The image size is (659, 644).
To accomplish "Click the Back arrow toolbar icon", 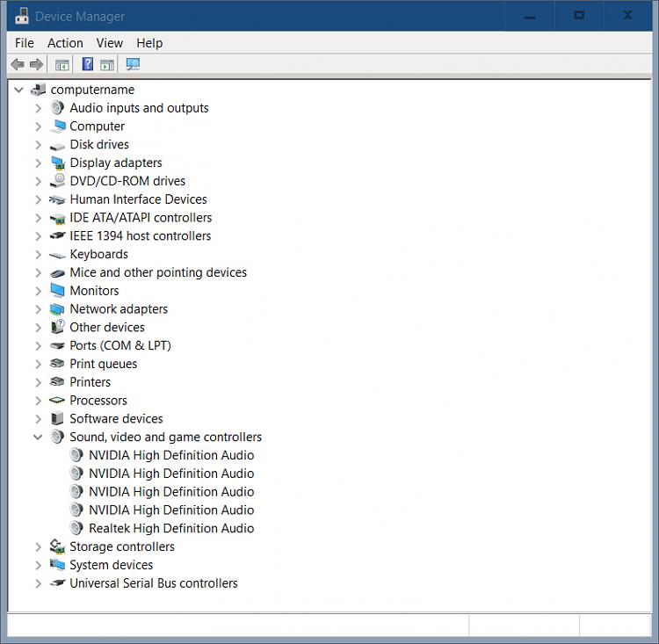I will click(x=18, y=64).
